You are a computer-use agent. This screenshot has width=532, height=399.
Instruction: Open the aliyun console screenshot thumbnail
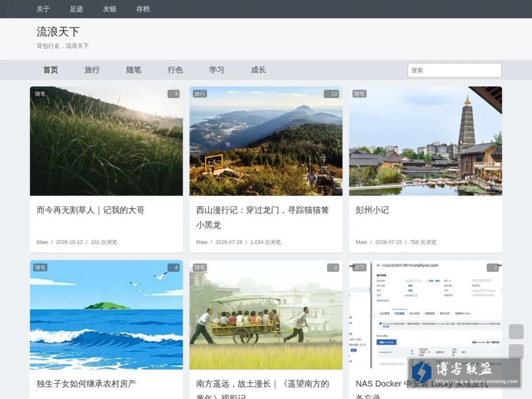[426, 315]
